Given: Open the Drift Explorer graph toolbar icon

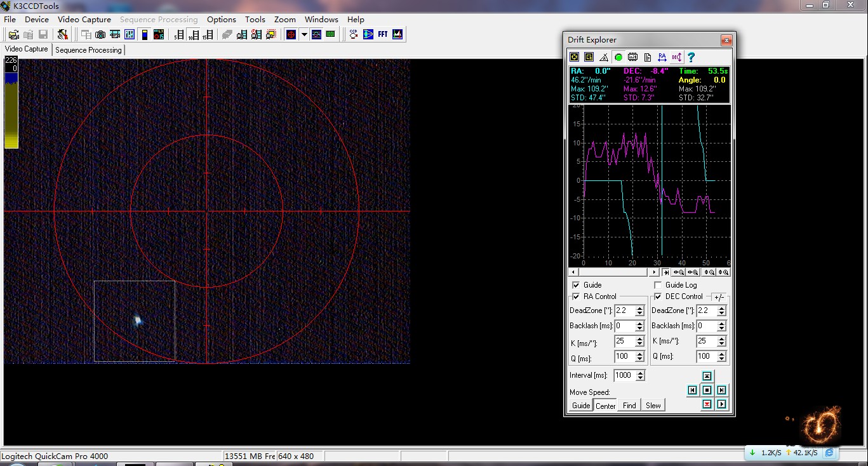Looking at the screenshot, I should (x=317, y=34).
